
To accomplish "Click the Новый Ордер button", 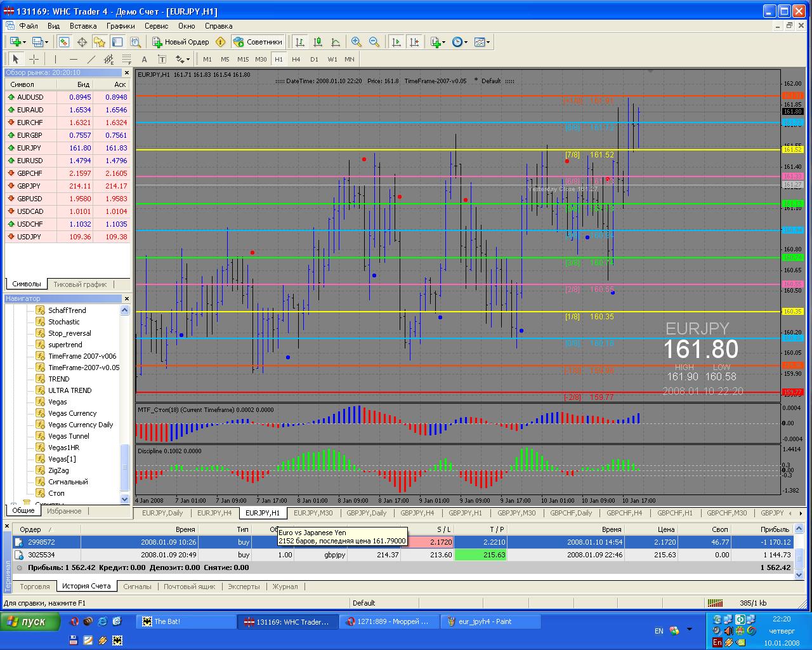I will [181, 42].
